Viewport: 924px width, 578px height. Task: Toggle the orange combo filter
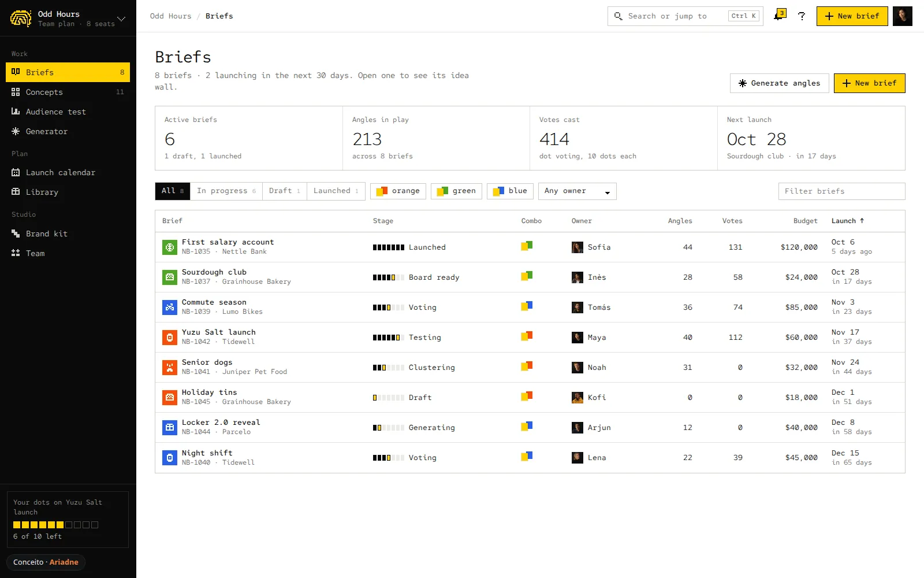pos(398,191)
